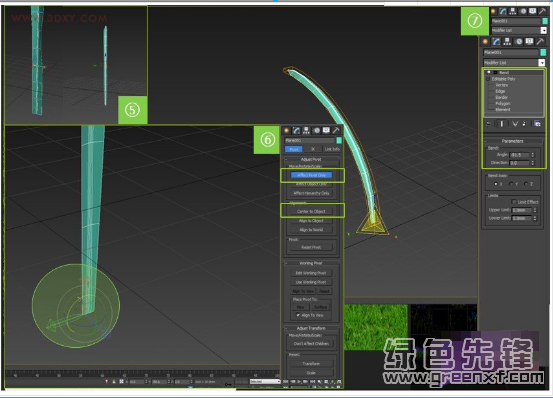553x398 pixels.
Task: Open the Modify panel tab icon
Action: point(497,42)
